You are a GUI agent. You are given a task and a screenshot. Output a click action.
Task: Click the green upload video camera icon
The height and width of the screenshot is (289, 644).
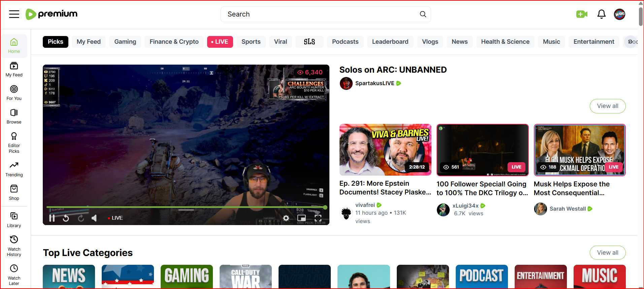point(582,14)
